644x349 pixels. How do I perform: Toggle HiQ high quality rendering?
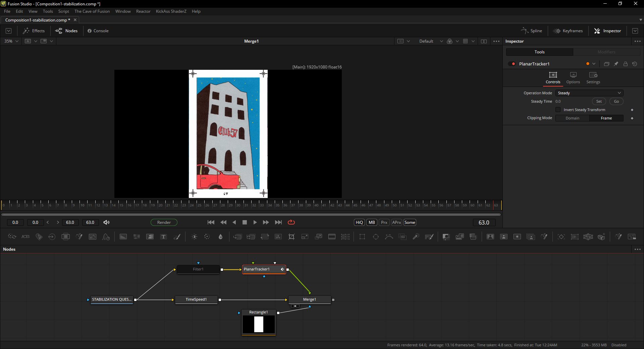click(x=359, y=222)
